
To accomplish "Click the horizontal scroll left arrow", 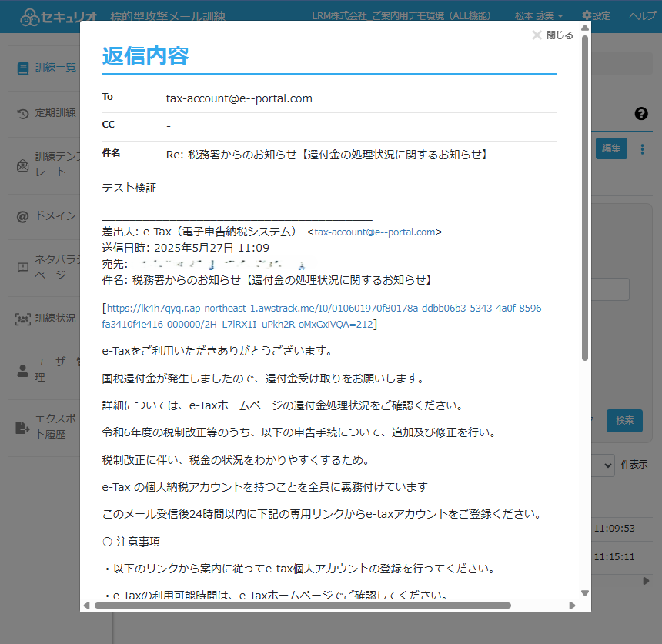I will pyautogui.click(x=86, y=606).
